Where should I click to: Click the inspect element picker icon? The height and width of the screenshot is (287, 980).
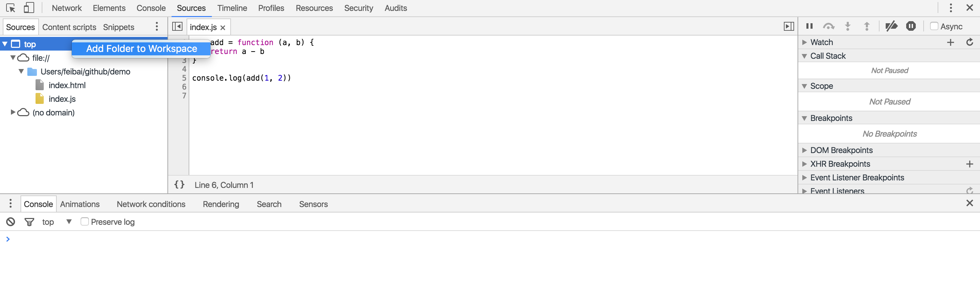(11, 8)
